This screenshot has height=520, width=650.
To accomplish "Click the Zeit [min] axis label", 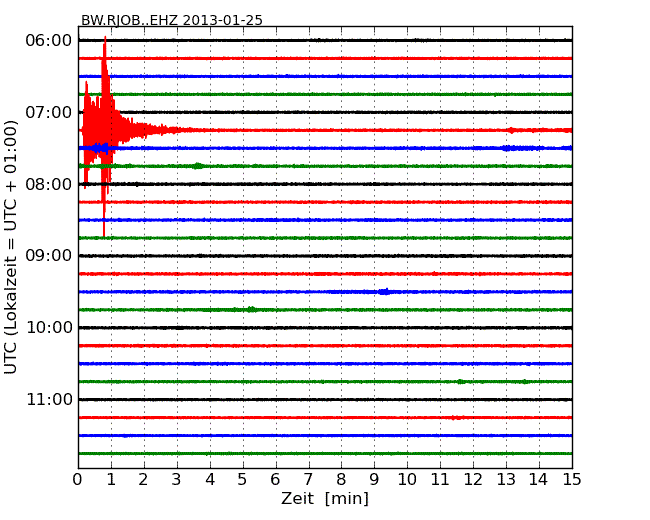I will tap(325, 498).
